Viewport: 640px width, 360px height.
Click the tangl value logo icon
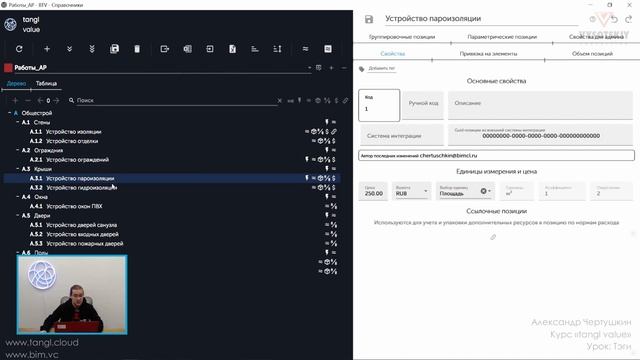pyautogui.click(x=11, y=24)
